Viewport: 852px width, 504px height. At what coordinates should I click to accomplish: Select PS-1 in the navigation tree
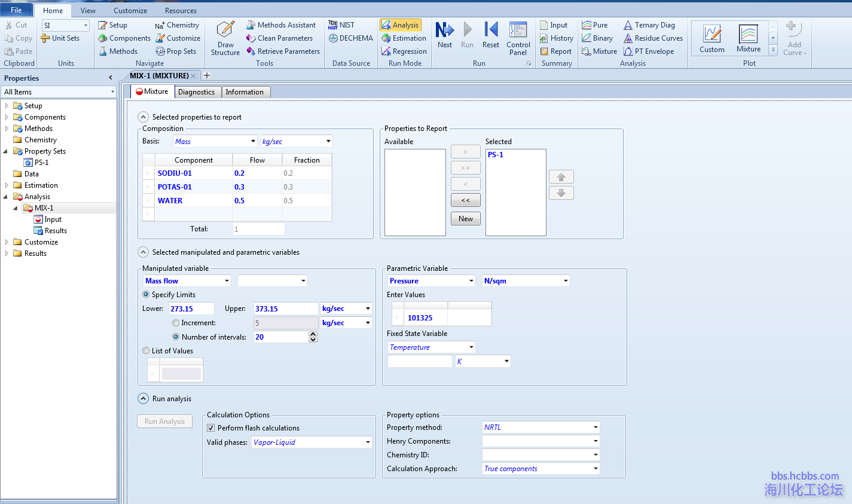pyautogui.click(x=41, y=163)
